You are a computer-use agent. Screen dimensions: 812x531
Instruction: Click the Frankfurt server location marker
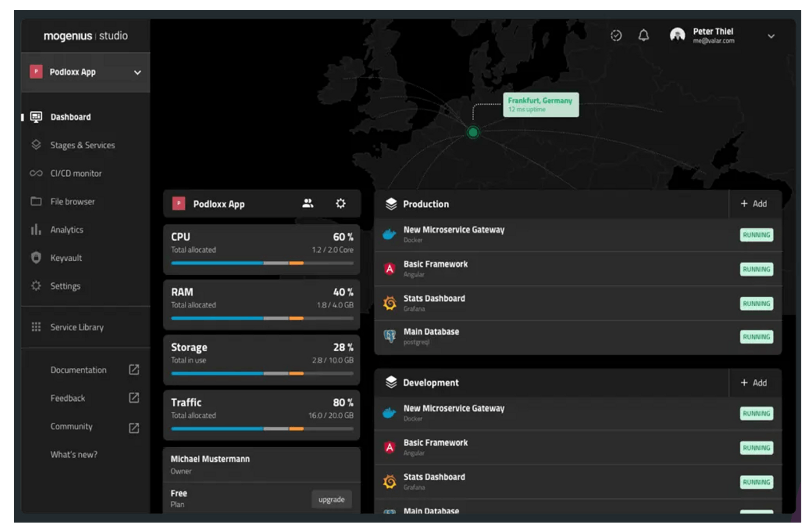point(473,132)
